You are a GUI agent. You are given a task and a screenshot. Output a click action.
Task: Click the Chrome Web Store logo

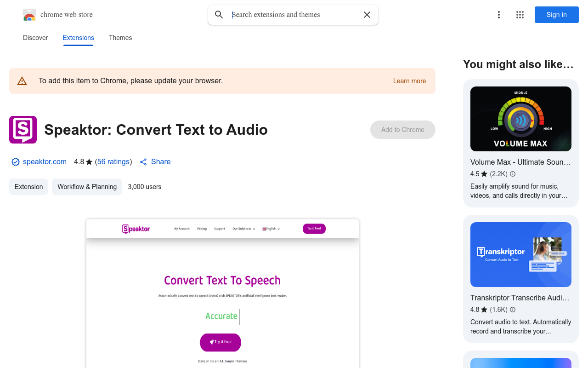pos(29,15)
